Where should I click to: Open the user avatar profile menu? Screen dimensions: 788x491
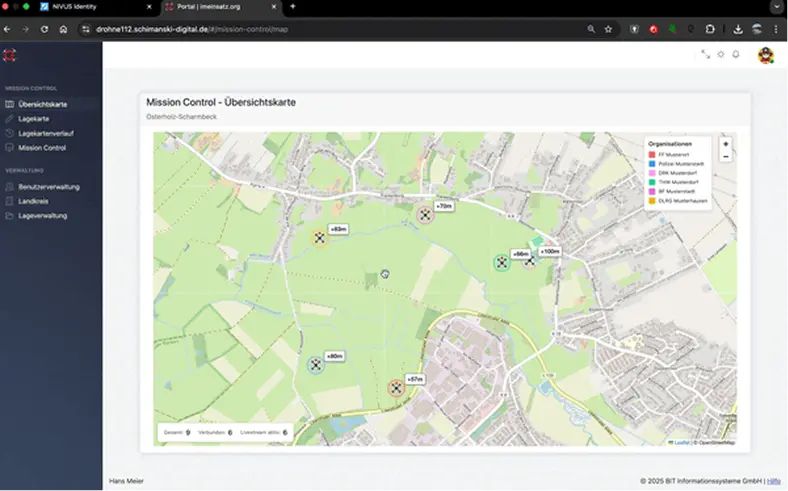765,55
